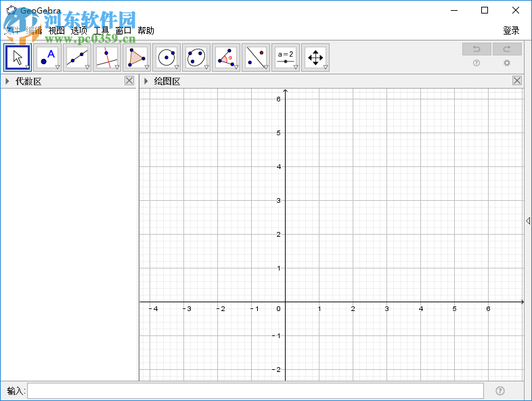Select the Polygon tool
Viewport: 532px width, 401px height.
coord(137,57)
